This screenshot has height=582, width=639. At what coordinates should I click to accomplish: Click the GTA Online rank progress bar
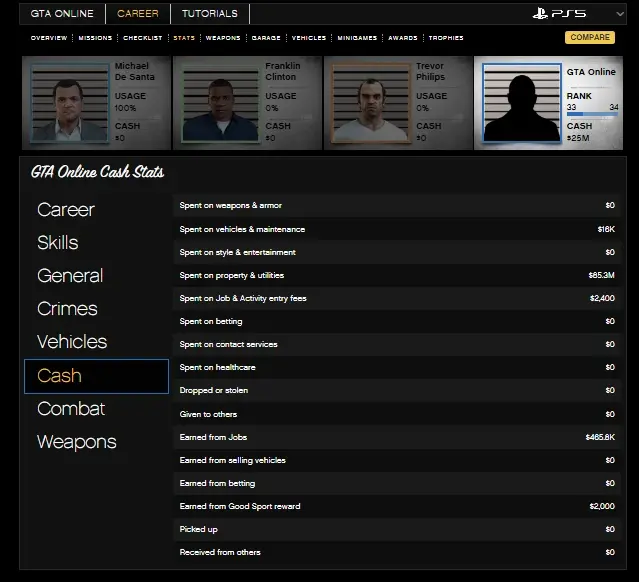pos(593,114)
